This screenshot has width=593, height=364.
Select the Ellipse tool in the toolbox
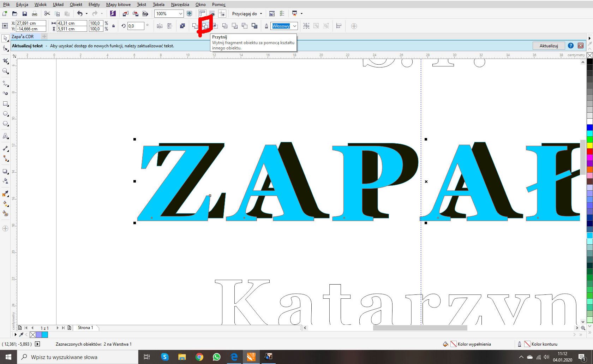(x=5, y=114)
